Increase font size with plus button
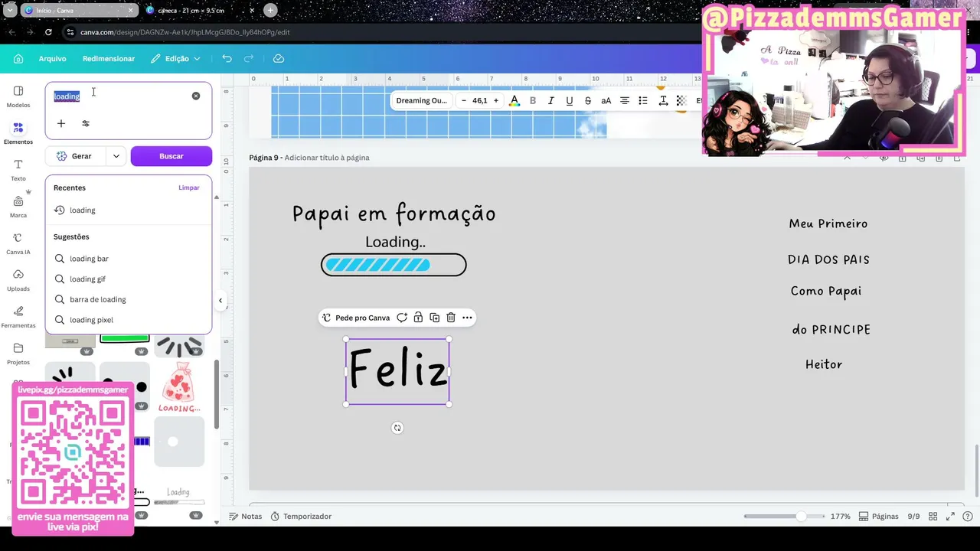The height and width of the screenshot is (551, 980). pos(496,100)
